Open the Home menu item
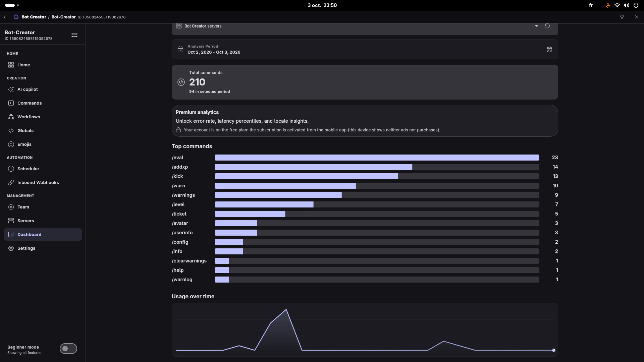 pyautogui.click(x=43, y=65)
